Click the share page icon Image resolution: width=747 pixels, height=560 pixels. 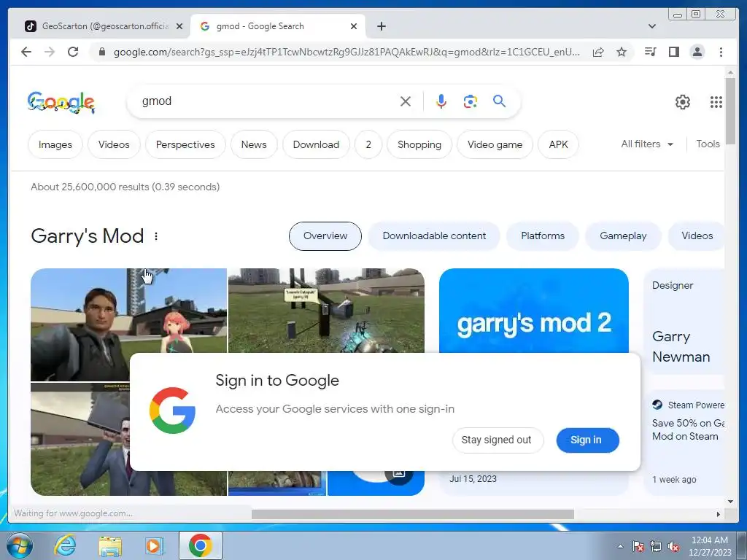[x=598, y=52]
